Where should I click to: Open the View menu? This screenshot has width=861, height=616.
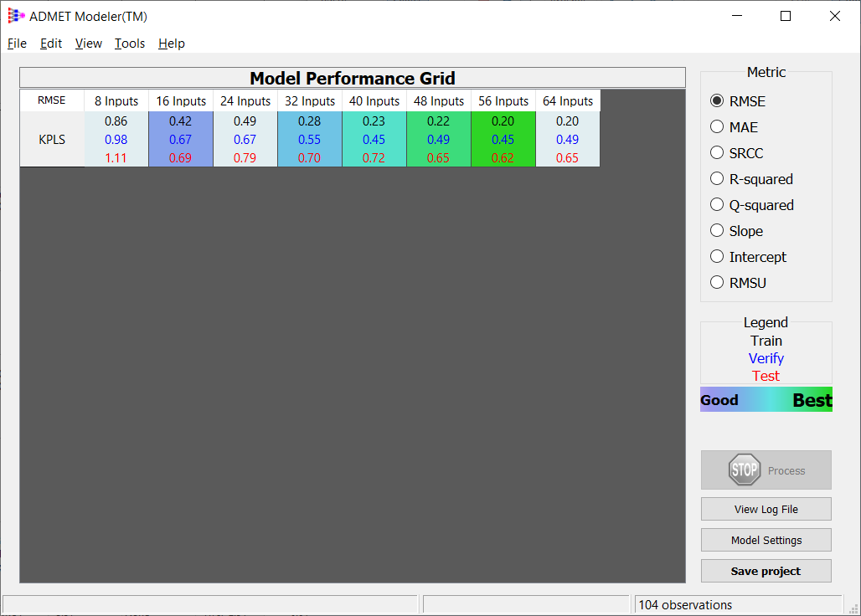point(89,44)
